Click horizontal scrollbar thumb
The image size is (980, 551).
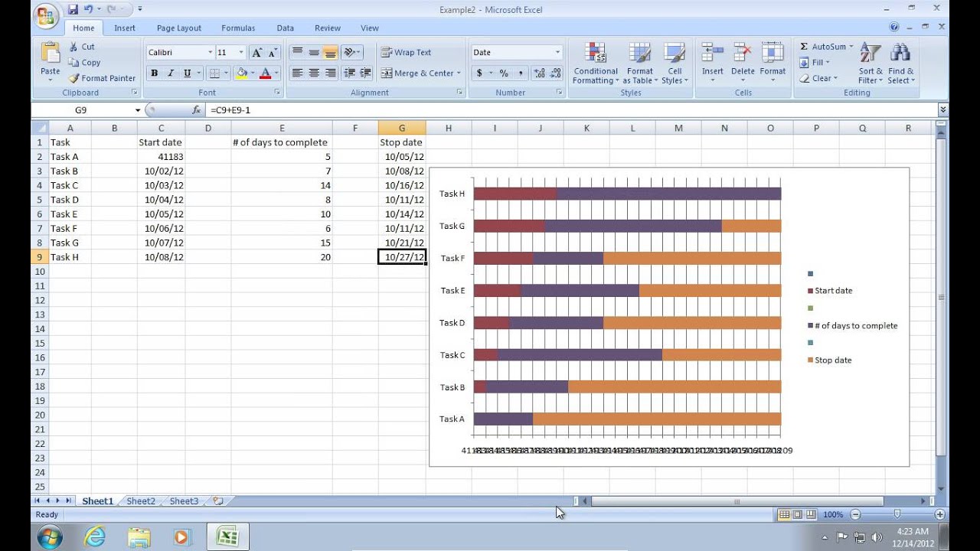coord(737,501)
